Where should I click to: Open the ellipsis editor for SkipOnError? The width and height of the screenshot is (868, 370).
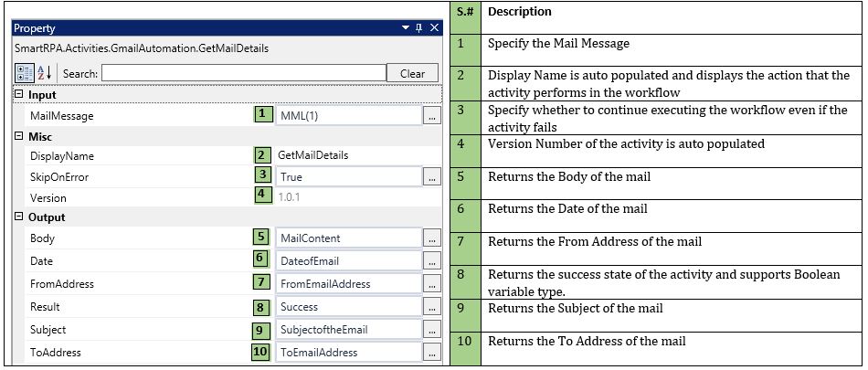(x=433, y=177)
